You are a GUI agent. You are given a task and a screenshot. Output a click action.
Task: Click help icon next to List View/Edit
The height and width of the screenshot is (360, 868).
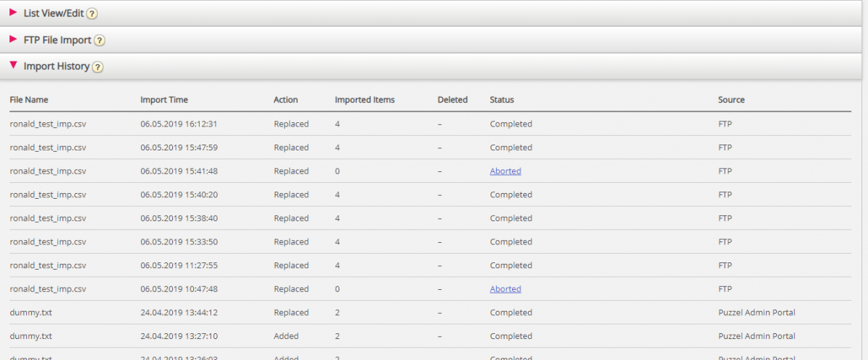(92, 14)
